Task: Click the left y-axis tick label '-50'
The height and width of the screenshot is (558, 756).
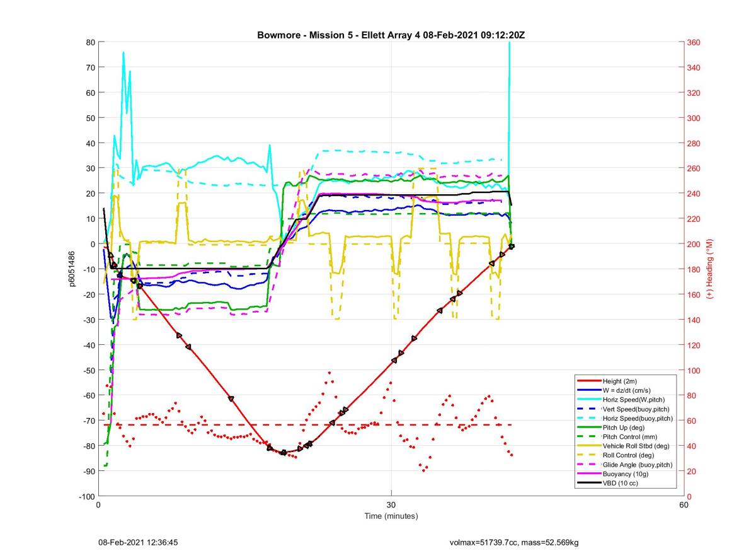Action: coord(89,370)
